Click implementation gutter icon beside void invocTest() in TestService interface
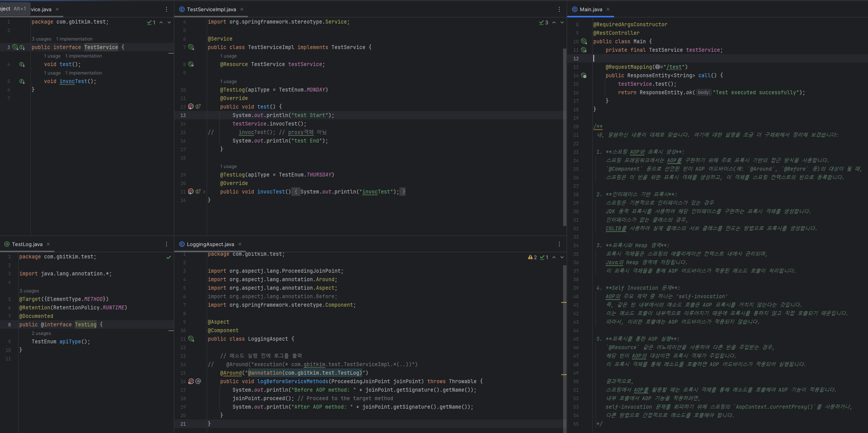Viewport: 868px width, 433px height. point(22,82)
